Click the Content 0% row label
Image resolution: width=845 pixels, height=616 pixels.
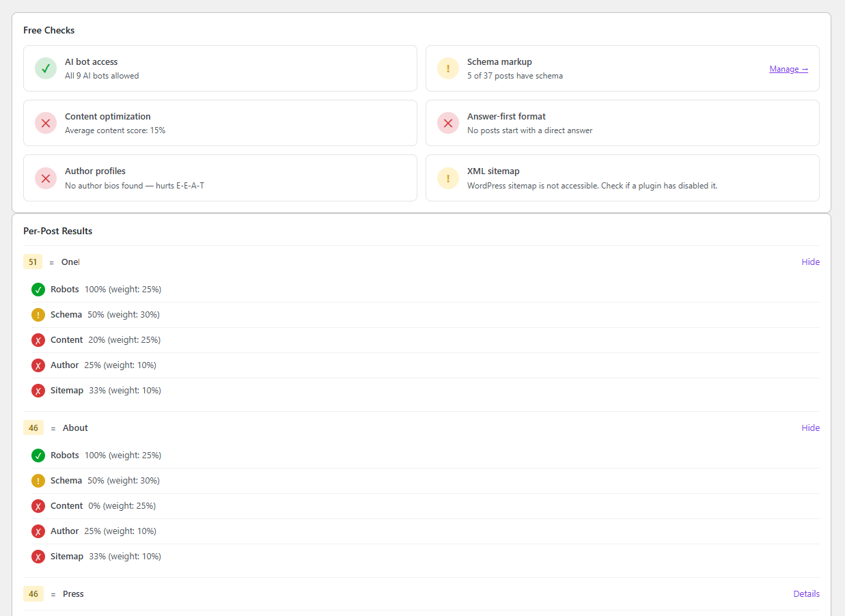click(x=67, y=506)
